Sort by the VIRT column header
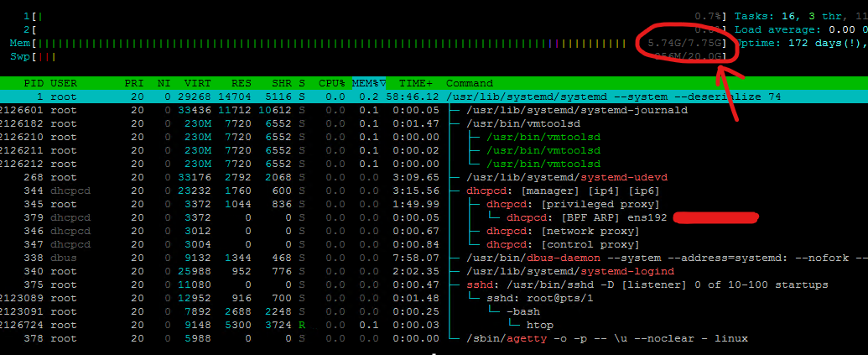The image size is (868, 355). (x=198, y=84)
